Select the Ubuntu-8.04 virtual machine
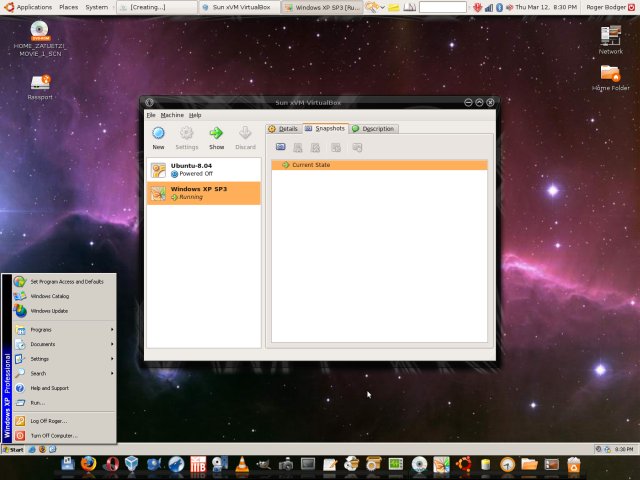Image resolution: width=640 pixels, height=480 pixels. (x=203, y=169)
